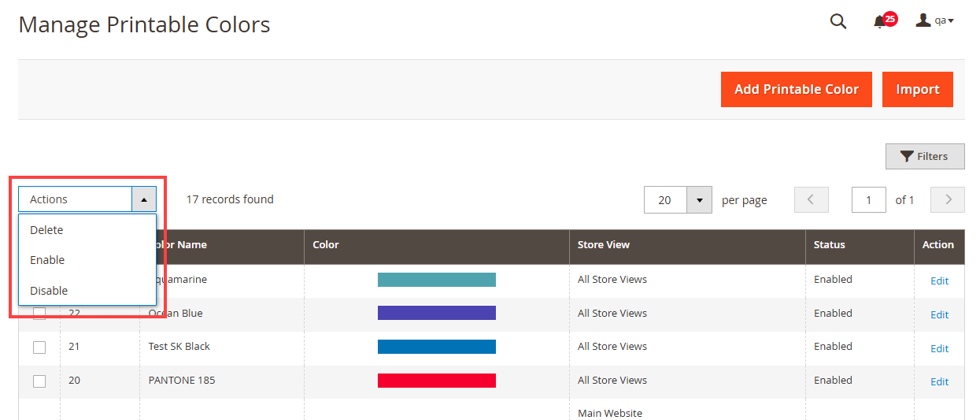Viewport: 980px width, 420px height.
Task: Check the PANTONE 185 row checkbox
Action: tap(39, 381)
